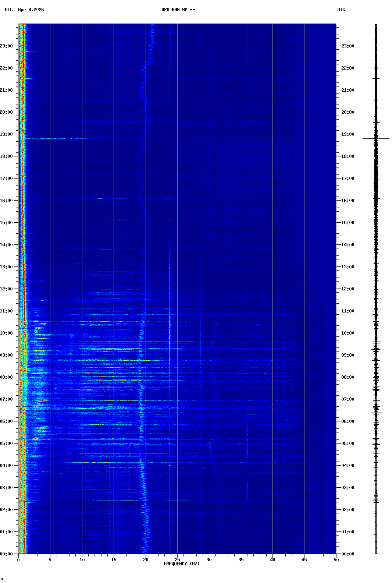Click the FREQUENCY (HZ) axis label
This screenshot has height=583, width=392.
181,564
